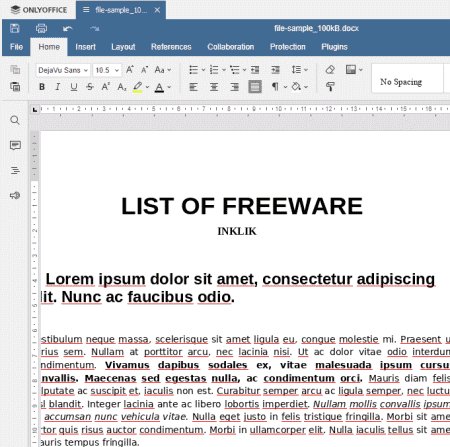Open the References tab
Viewport: 450px width, 447px height.
point(171,47)
